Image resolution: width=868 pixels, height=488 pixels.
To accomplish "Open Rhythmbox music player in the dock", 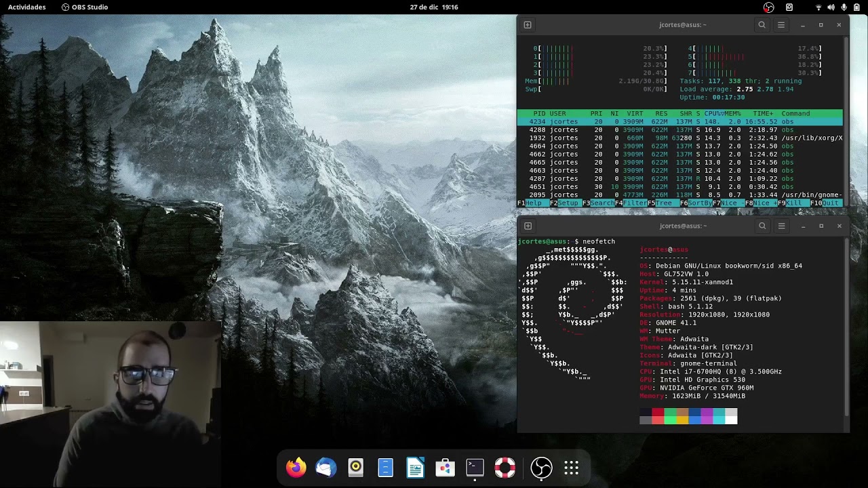I will [356, 468].
